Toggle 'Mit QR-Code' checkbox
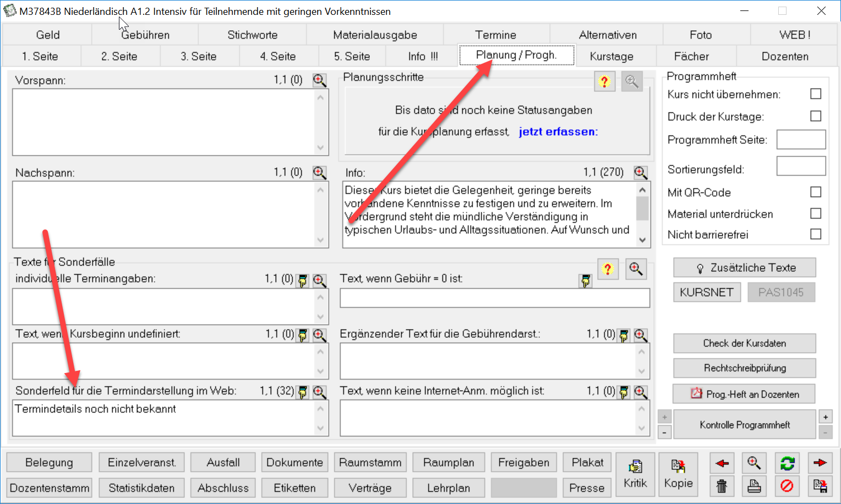This screenshot has height=504, width=841. tap(816, 192)
